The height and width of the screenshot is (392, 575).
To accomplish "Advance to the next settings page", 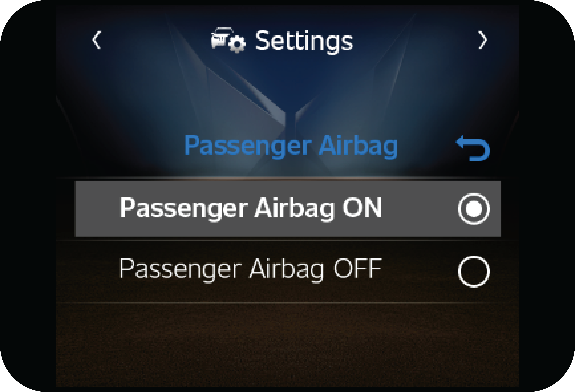I will click(x=482, y=40).
